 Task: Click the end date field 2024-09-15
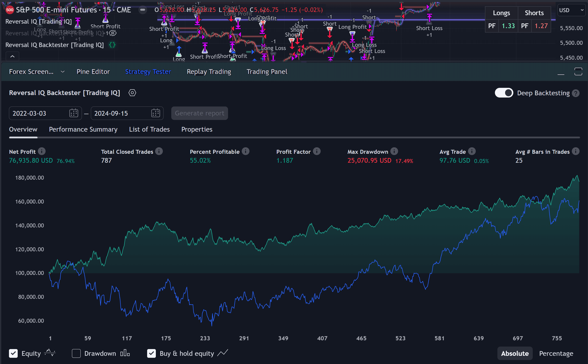pos(127,113)
